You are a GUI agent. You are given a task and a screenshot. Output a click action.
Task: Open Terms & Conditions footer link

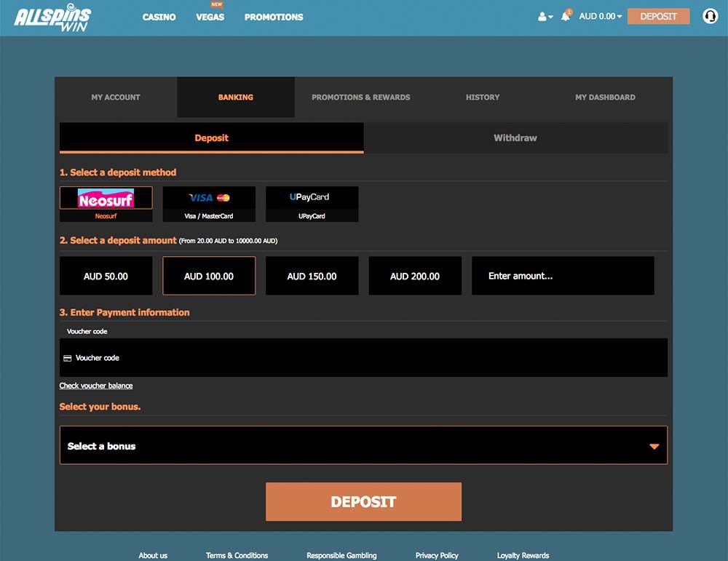click(x=237, y=555)
